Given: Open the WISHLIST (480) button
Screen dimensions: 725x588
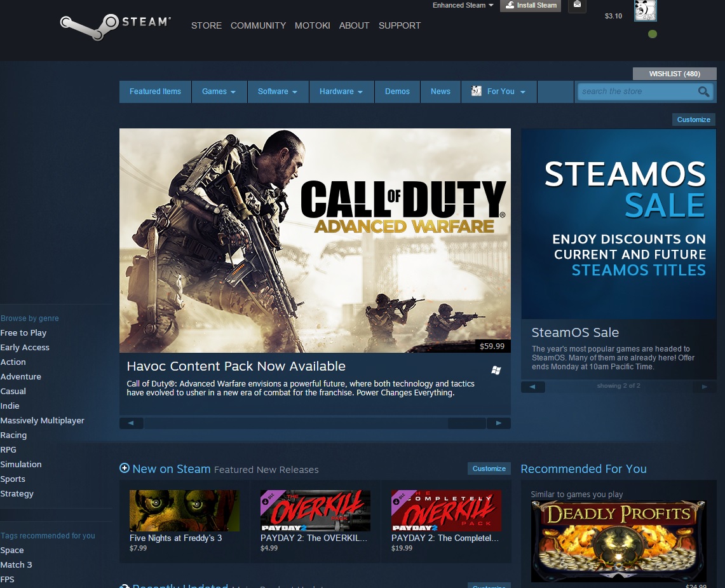Looking at the screenshot, I should 675,74.
